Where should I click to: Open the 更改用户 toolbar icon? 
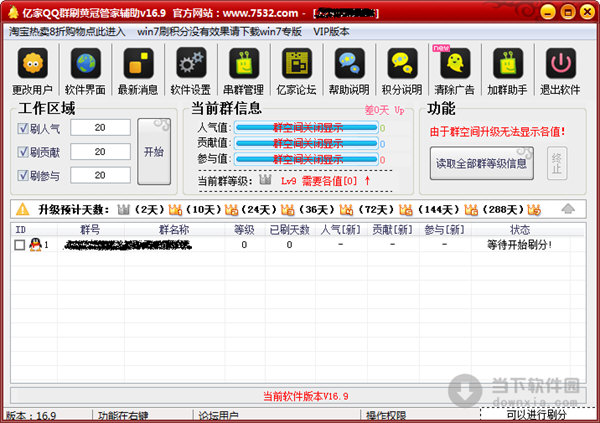[x=33, y=64]
